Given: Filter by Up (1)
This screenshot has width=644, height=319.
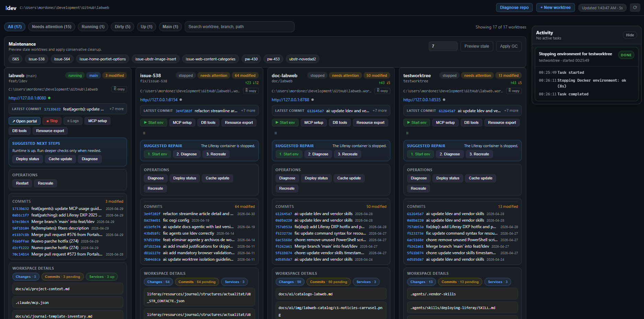Looking at the screenshot, I should [147, 27].
